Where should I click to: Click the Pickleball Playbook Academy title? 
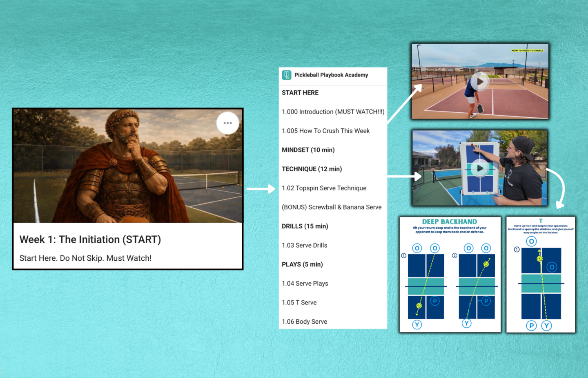click(x=331, y=75)
